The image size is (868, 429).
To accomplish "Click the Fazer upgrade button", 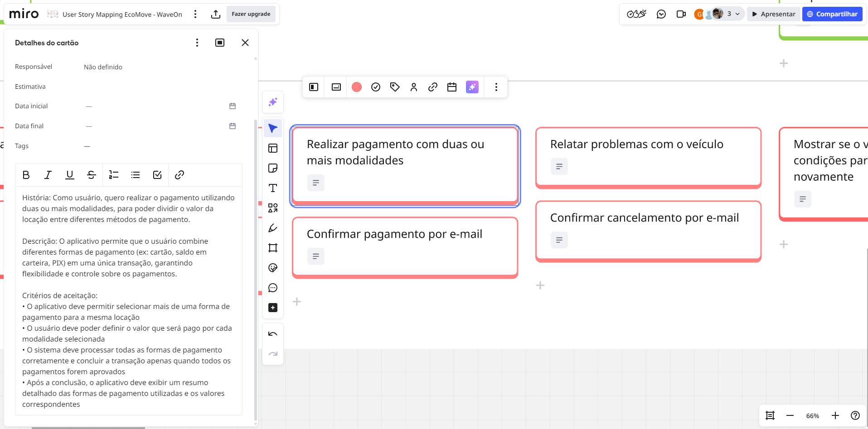I will click(251, 14).
